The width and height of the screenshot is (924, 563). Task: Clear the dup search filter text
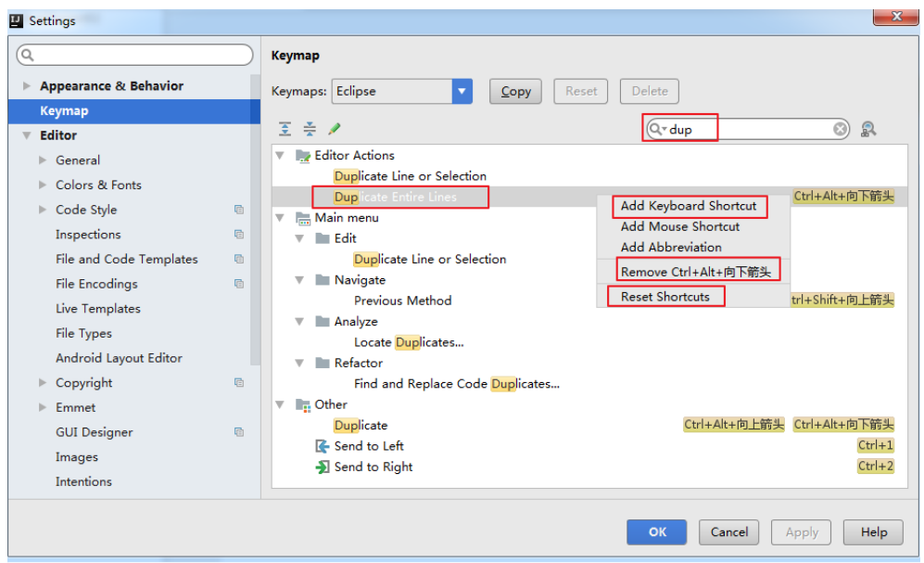pos(840,129)
